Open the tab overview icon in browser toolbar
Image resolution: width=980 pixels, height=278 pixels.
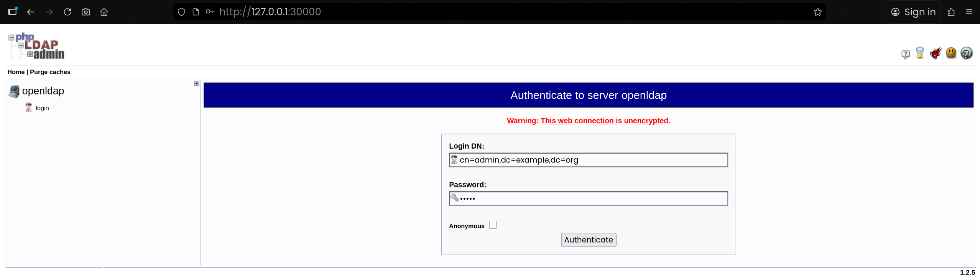13,11
